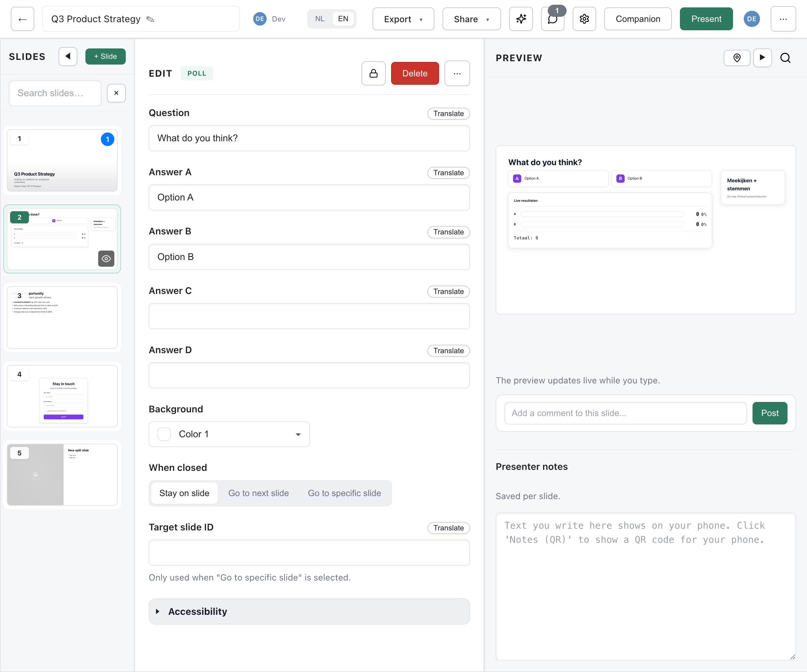Click the empty Answer D field
The image size is (807, 672).
(x=309, y=375)
